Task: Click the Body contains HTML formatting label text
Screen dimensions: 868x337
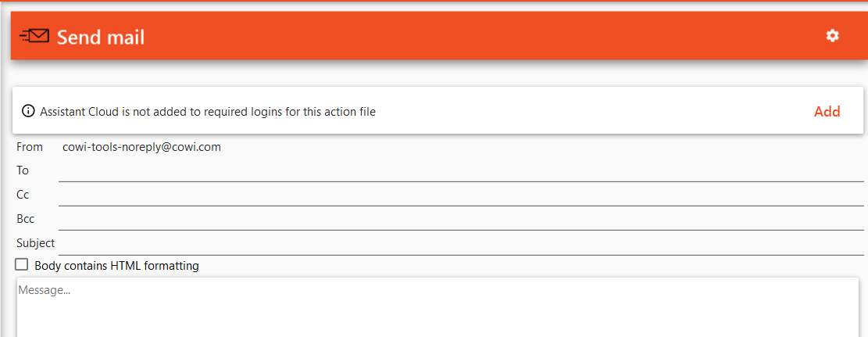Action: (117, 266)
